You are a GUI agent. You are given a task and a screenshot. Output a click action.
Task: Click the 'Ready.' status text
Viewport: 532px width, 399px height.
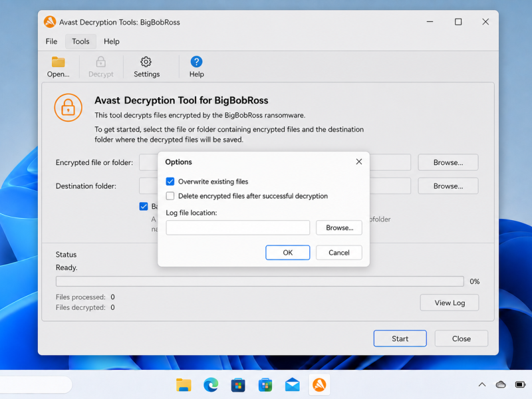point(66,268)
